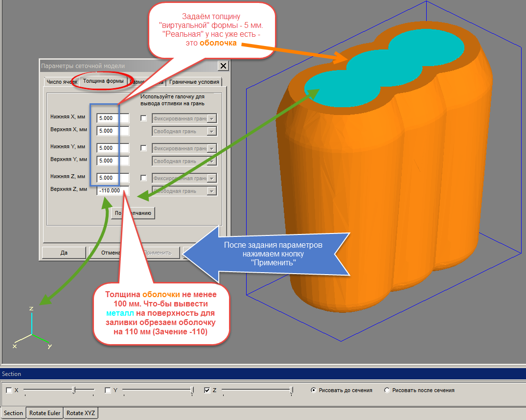Image resolution: width=526 pixels, height=420 pixels.
Task: Click the Да button
Action: pyautogui.click(x=64, y=253)
